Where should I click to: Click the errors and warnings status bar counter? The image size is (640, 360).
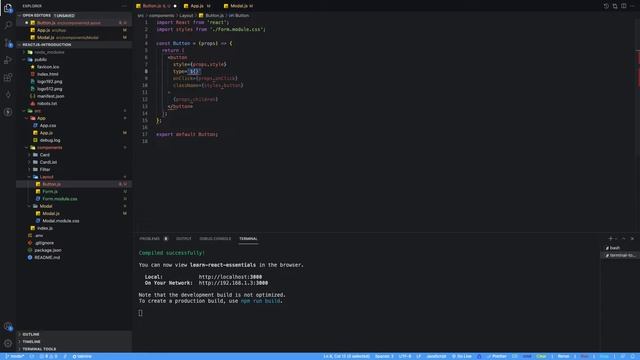pyautogui.click(x=48, y=356)
